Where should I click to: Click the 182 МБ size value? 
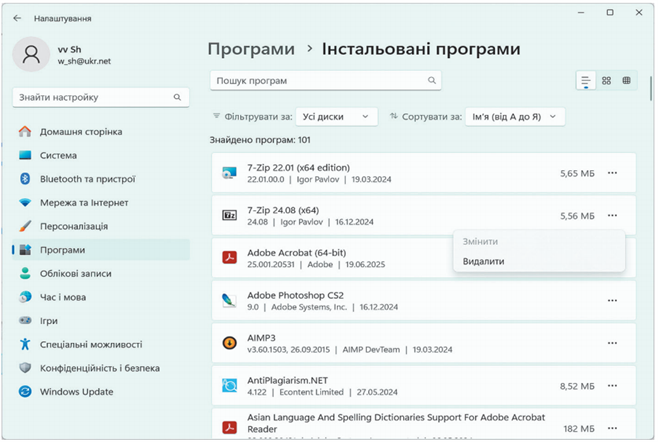(579, 429)
